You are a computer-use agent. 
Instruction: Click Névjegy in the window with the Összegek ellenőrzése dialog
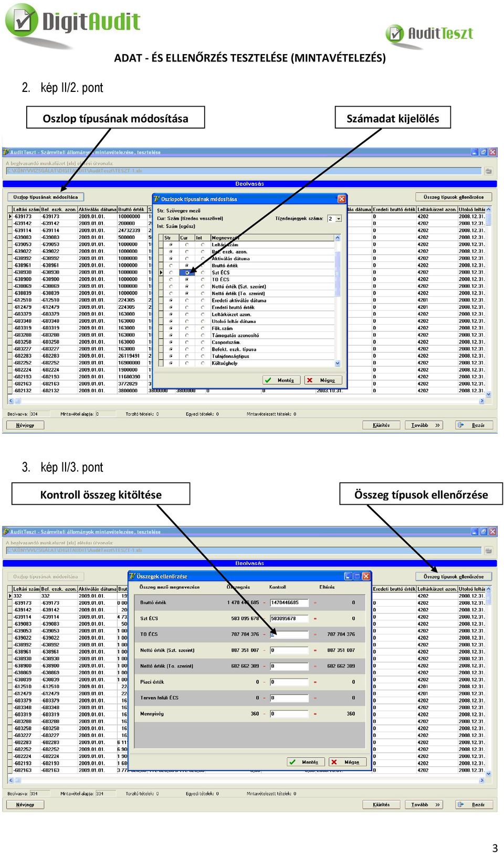25,805
